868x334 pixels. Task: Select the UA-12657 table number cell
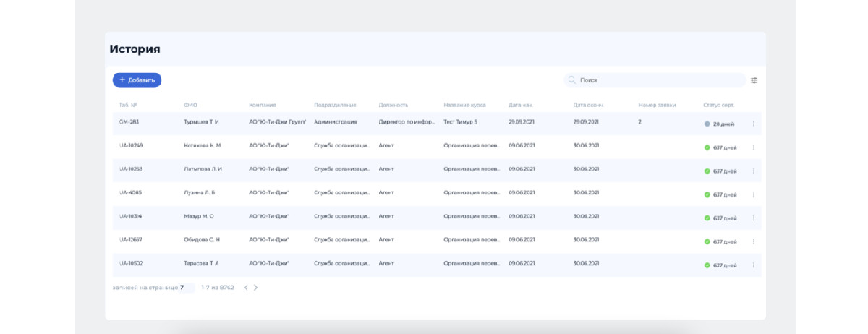tap(131, 239)
